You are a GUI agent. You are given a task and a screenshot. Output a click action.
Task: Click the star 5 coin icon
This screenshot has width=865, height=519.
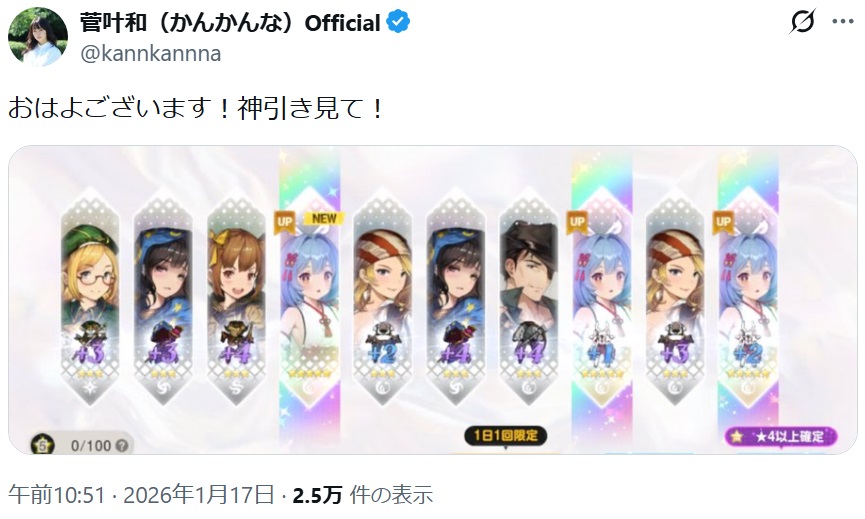click(x=43, y=445)
